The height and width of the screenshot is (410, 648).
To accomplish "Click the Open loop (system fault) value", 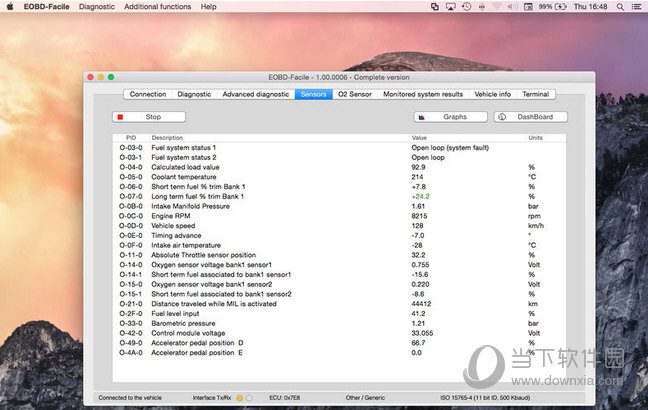I will tap(450, 148).
